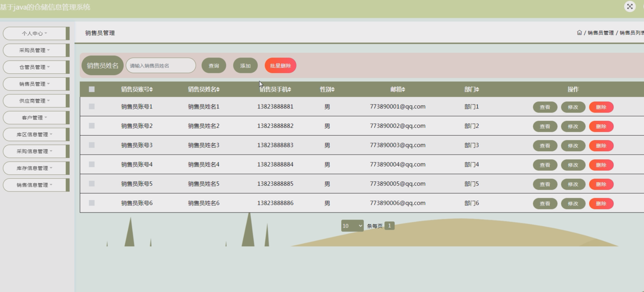Click 查看 for 销售员账号6
This screenshot has height=292, width=644.
click(545, 204)
